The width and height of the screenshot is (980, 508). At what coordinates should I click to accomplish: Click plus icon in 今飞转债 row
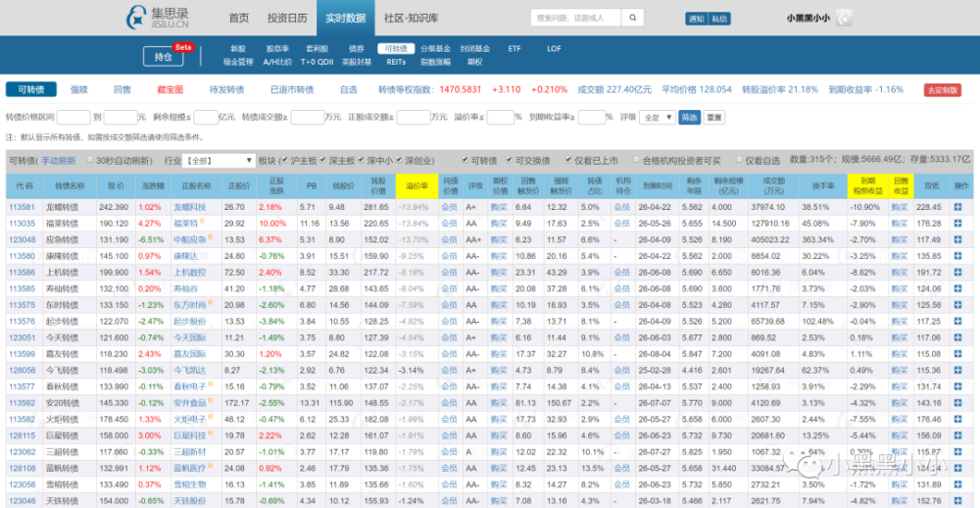[x=957, y=371]
